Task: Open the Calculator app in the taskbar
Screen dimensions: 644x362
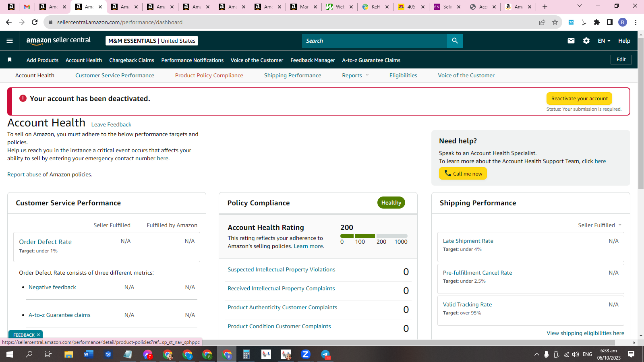Action: click(246, 354)
